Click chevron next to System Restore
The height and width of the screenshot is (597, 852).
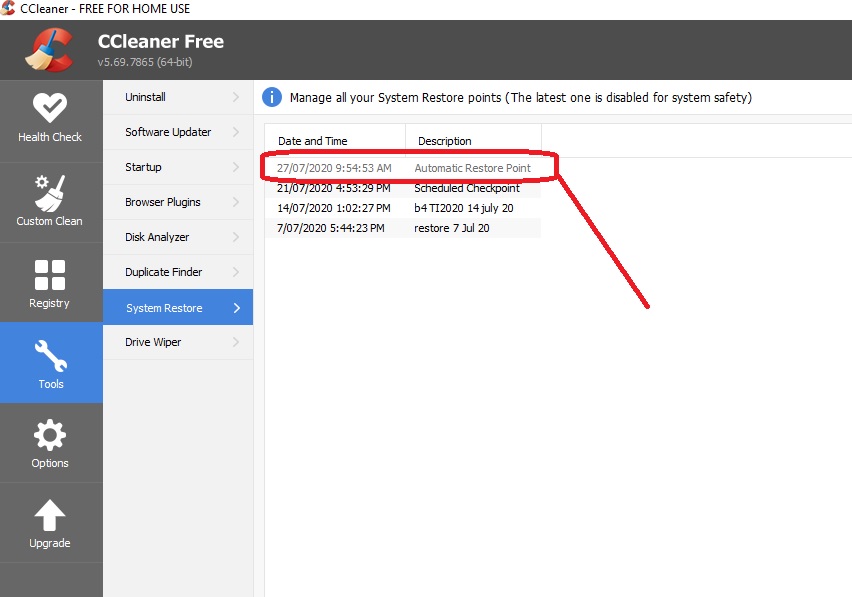(x=236, y=307)
